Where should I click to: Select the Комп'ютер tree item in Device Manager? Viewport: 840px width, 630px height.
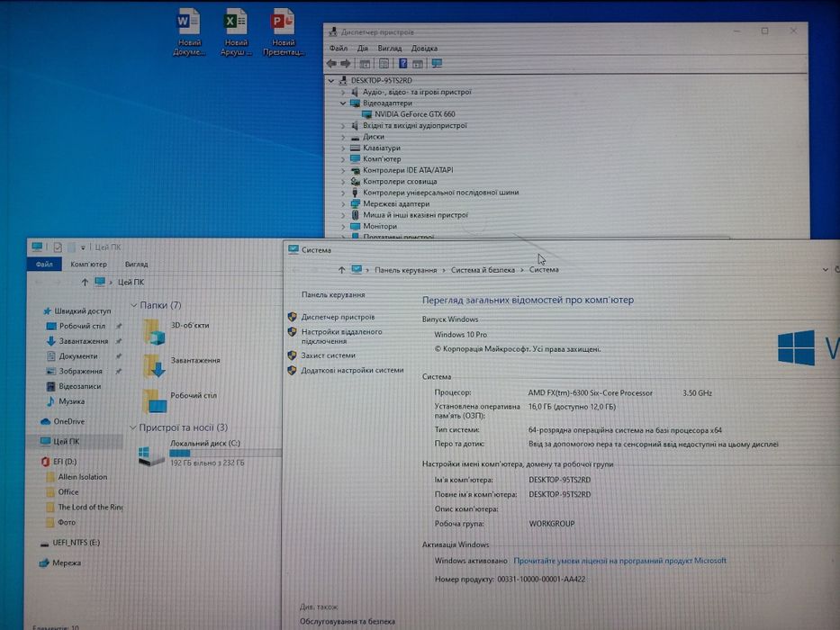[x=382, y=159]
